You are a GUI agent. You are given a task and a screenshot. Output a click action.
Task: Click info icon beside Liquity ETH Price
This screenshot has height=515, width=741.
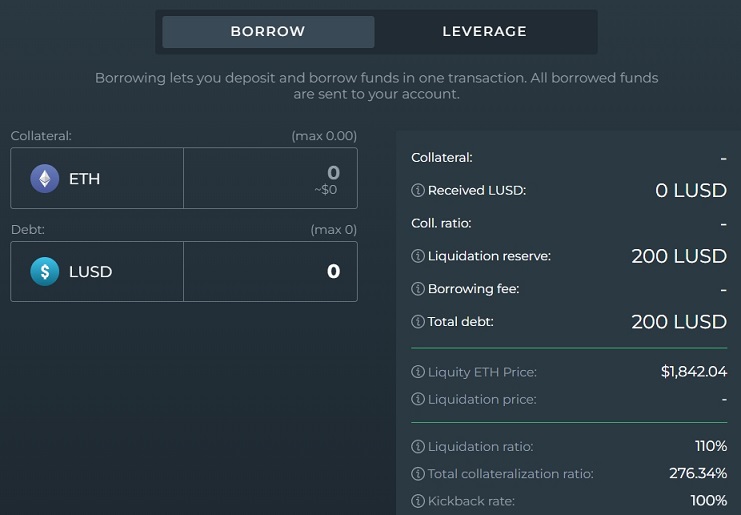418,372
